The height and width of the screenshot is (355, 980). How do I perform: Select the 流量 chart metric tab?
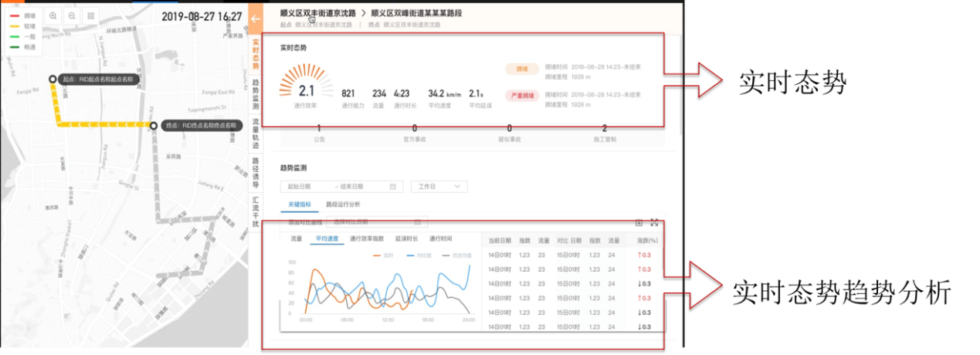[297, 238]
